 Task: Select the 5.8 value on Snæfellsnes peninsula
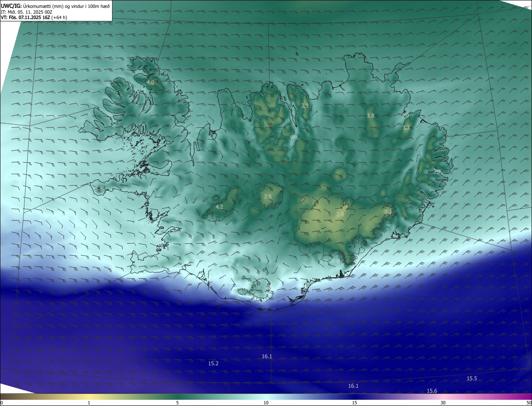point(99,189)
